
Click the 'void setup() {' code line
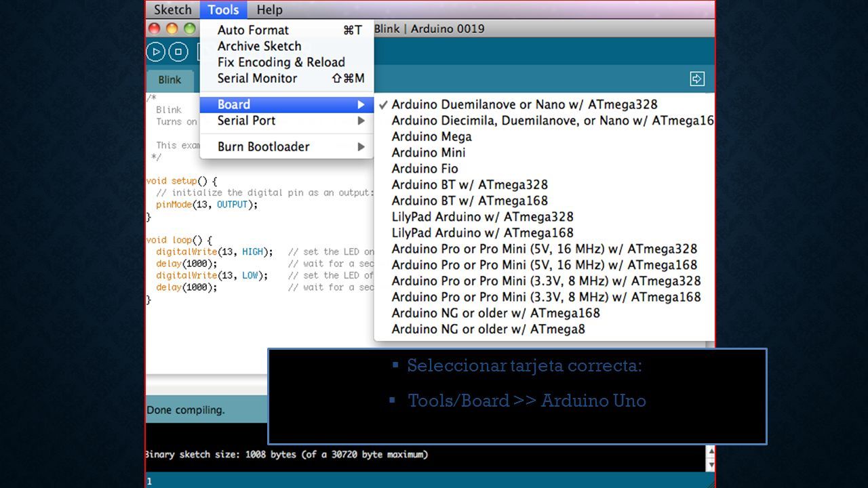(x=182, y=181)
